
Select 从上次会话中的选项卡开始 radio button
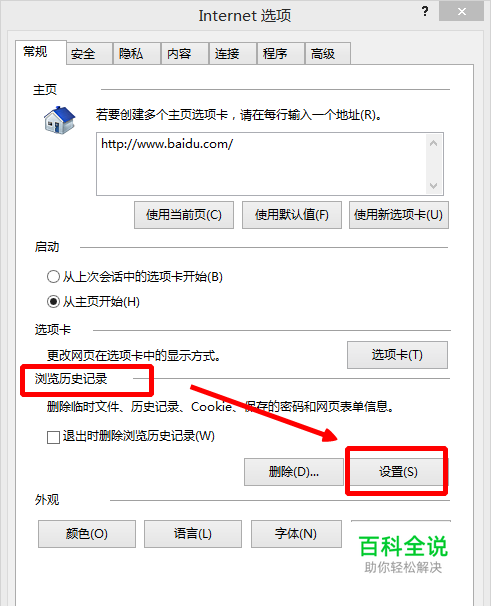(53, 277)
